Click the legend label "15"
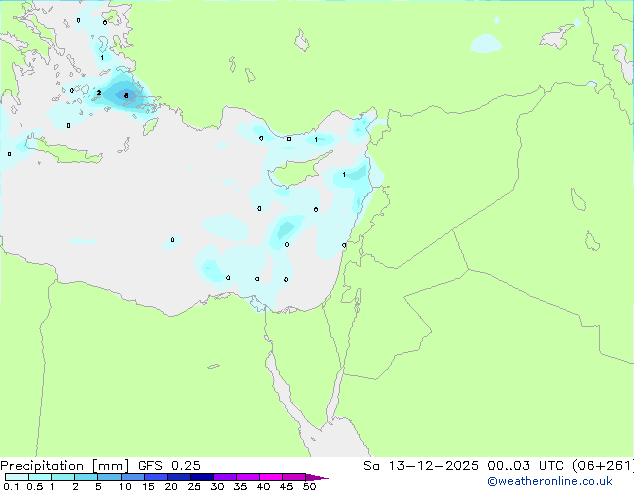This screenshot has width=634, height=490. (x=148, y=486)
